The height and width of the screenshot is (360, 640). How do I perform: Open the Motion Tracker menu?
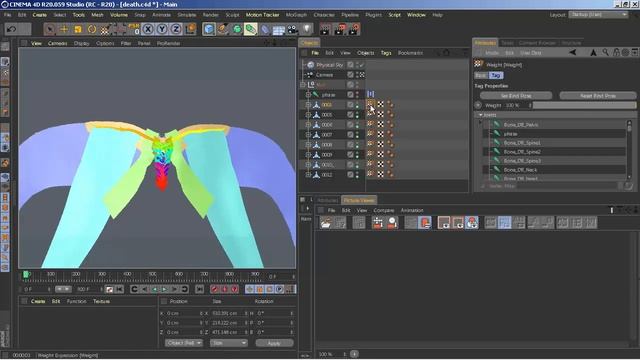262,15
